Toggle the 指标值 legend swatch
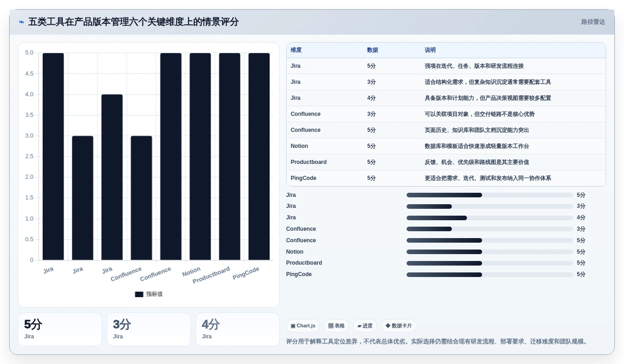The height and width of the screenshot is (364, 624). (x=139, y=294)
